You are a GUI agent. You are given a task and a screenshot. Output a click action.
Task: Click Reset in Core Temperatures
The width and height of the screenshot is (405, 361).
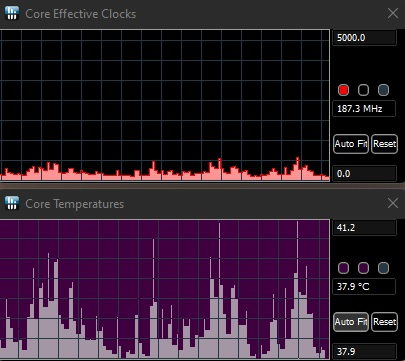click(x=384, y=322)
